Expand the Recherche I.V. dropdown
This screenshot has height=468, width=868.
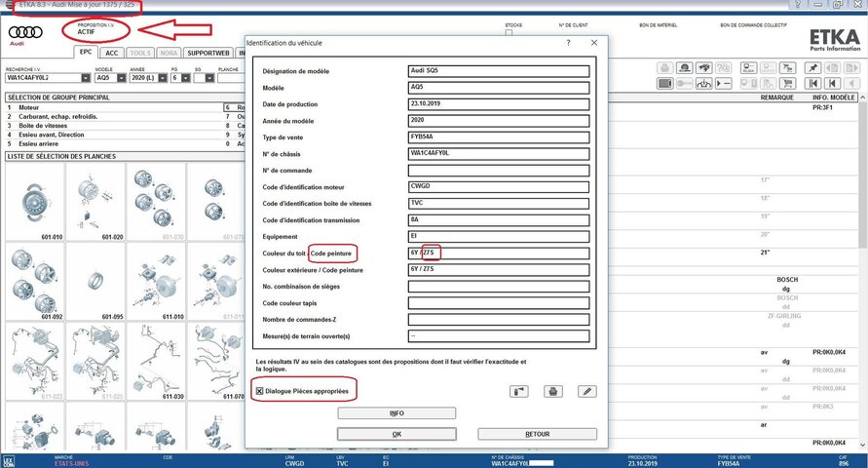pyautogui.click(x=86, y=78)
